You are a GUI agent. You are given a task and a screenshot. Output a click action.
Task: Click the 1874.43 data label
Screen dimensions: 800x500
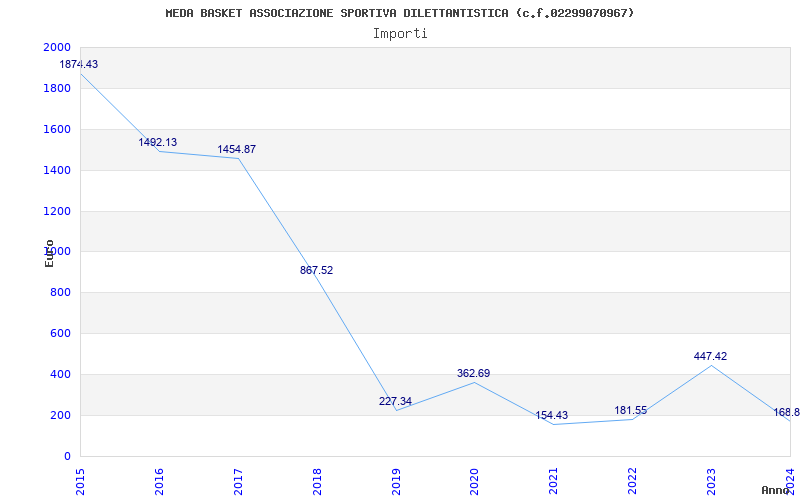tap(79, 64)
